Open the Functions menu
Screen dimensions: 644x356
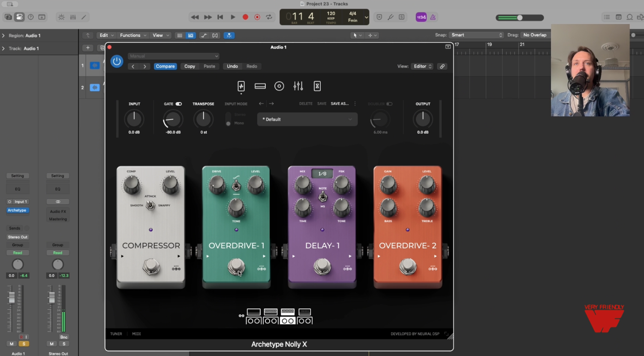coord(133,36)
